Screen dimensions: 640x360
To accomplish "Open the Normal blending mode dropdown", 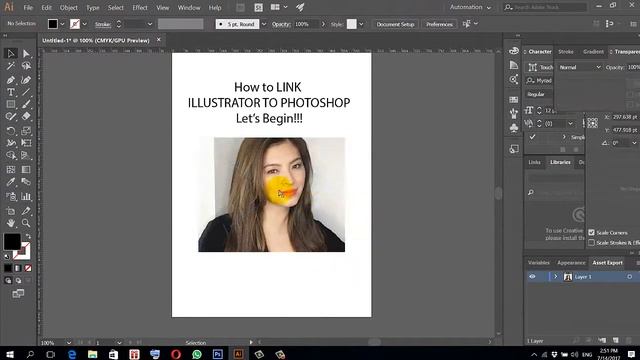I will (x=580, y=67).
